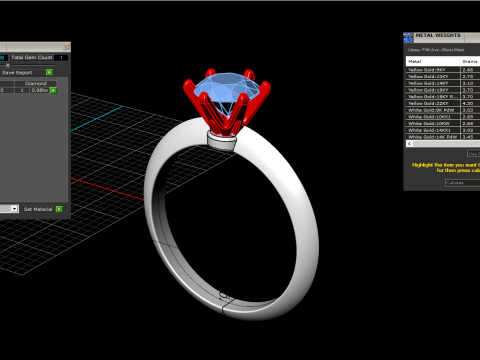Image resolution: width=480 pixels, height=360 pixels.
Task: Select the White Gold:10KX1 row
Action: point(443,117)
